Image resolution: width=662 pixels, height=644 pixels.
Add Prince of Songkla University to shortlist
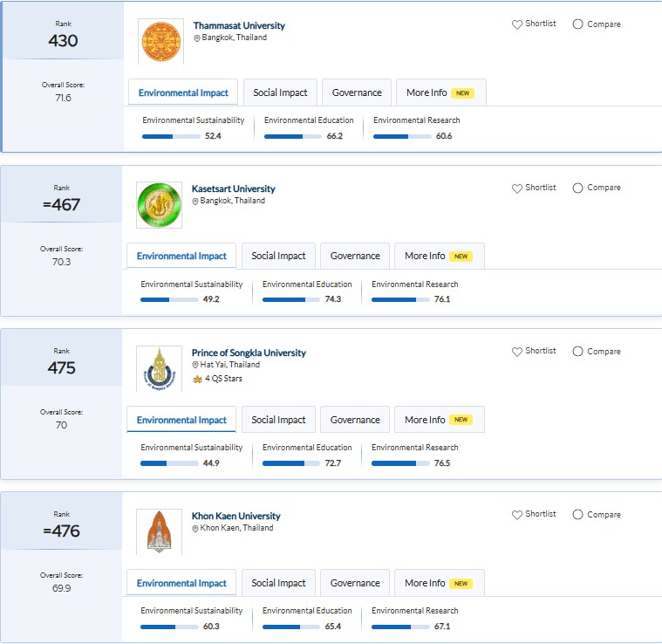click(517, 352)
